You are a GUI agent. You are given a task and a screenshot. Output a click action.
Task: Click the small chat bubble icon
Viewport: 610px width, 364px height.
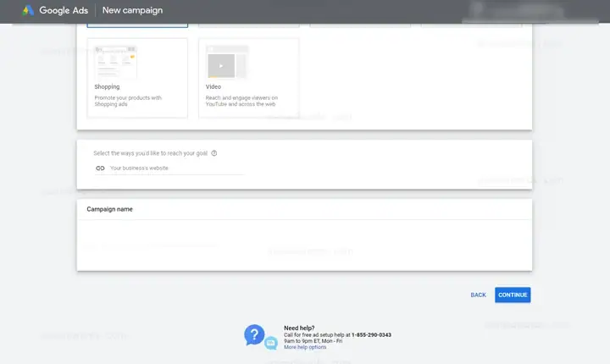pyautogui.click(x=271, y=343)
